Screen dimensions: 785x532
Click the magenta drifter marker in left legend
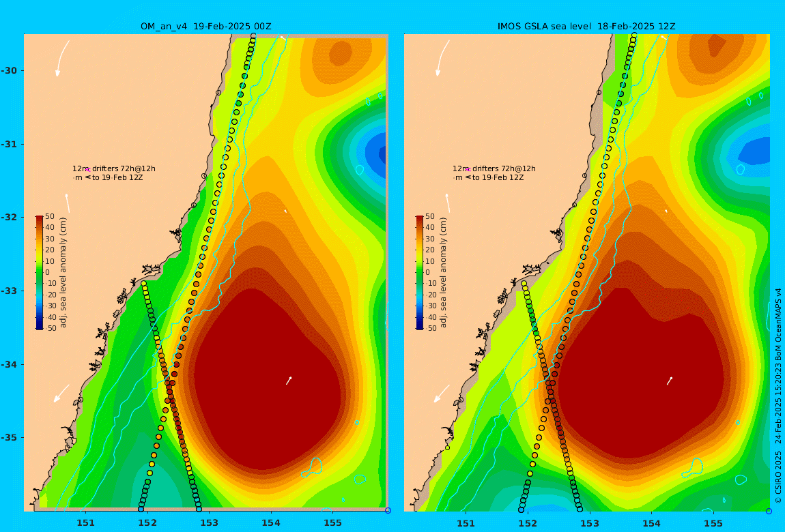(x=87, y=169)
